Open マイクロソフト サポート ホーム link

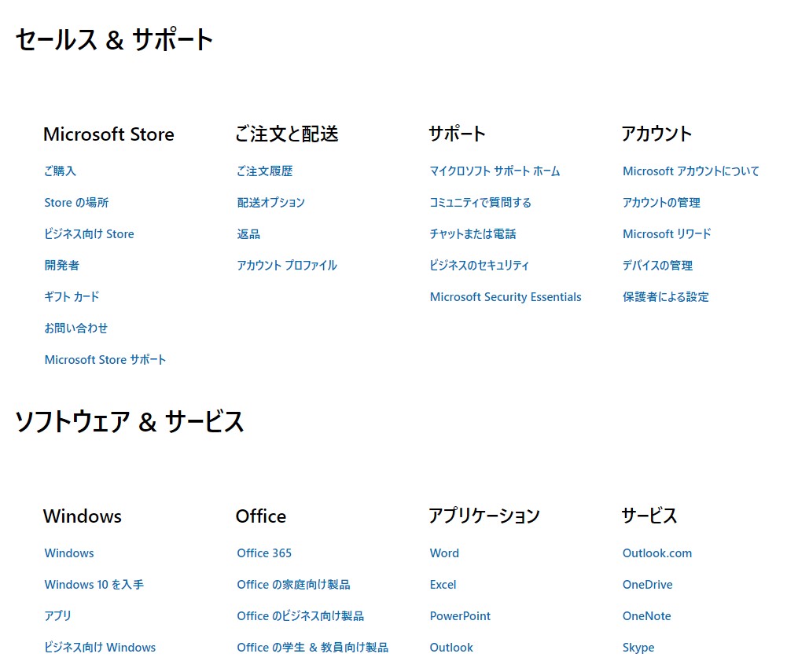pyautogui.click(x=495, y=171)
